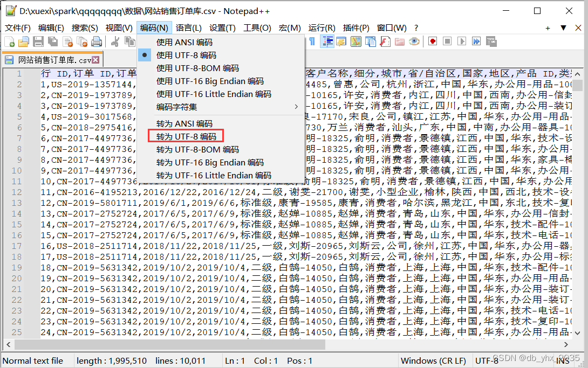
Task: Open the Document List panel icon
Action: [371, 41]
